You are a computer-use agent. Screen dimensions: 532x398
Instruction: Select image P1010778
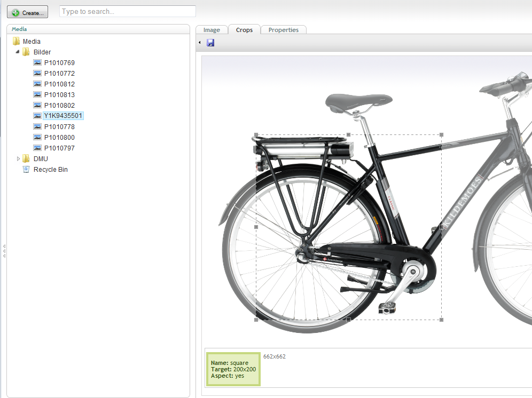click(x=59, y=127)
